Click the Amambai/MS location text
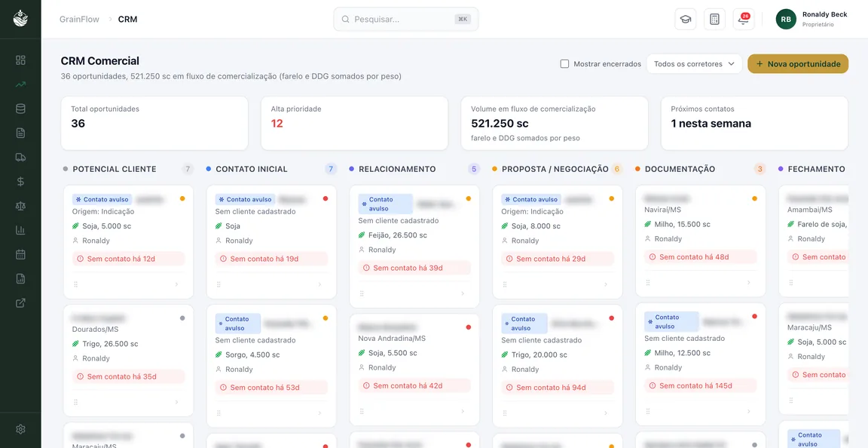Screen dimensions: 868x448 click(810, 210)
